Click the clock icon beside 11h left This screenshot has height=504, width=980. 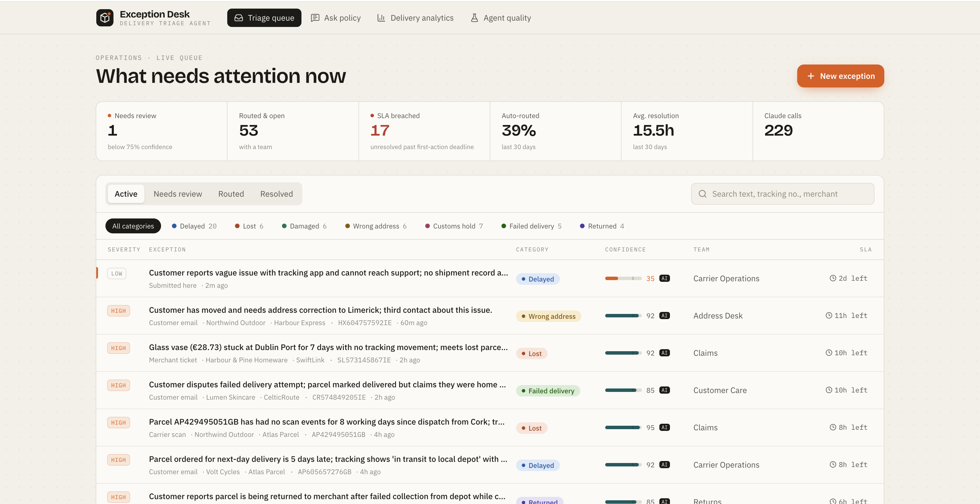829,316
